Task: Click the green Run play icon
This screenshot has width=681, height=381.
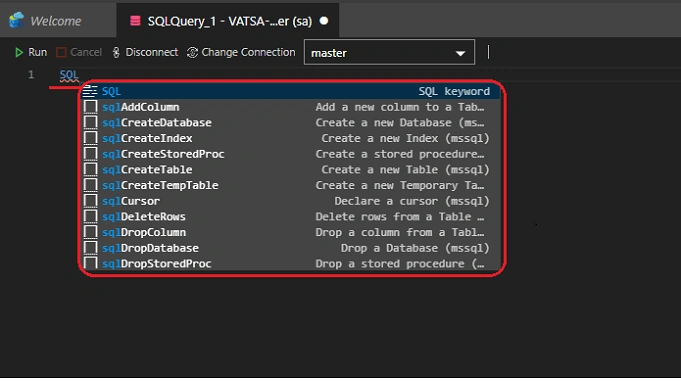Action: (19, 53)
